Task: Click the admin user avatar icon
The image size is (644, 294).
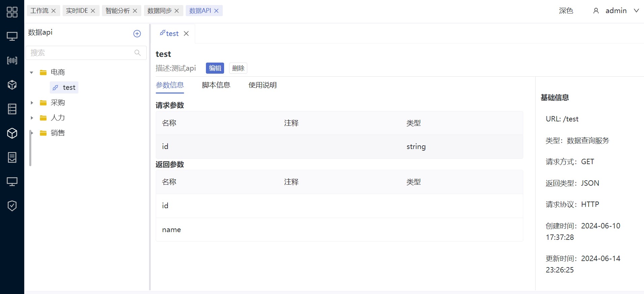Action: tap(596, 11)
